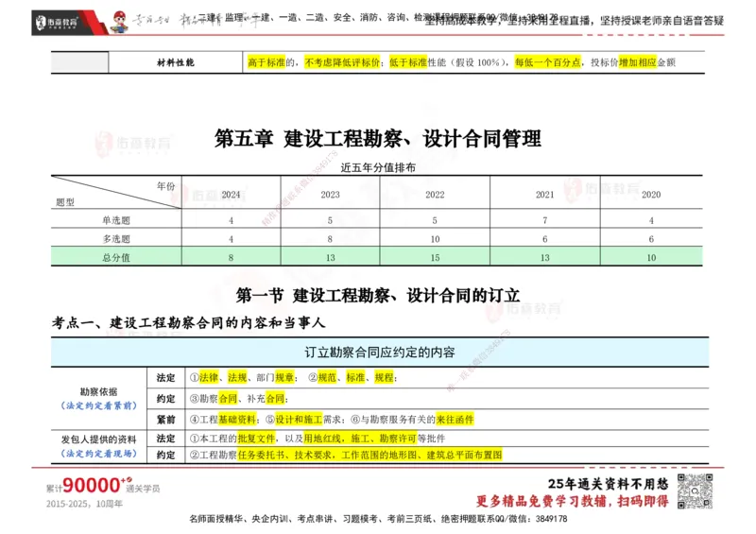
Task: Click the highlighted phrase 高于标准
Action: coord(266,62)
